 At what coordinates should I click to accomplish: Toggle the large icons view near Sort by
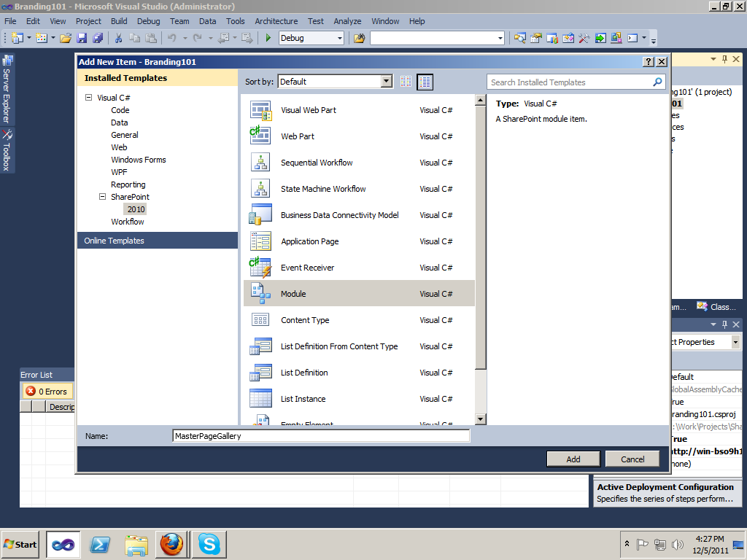(424, 82)
